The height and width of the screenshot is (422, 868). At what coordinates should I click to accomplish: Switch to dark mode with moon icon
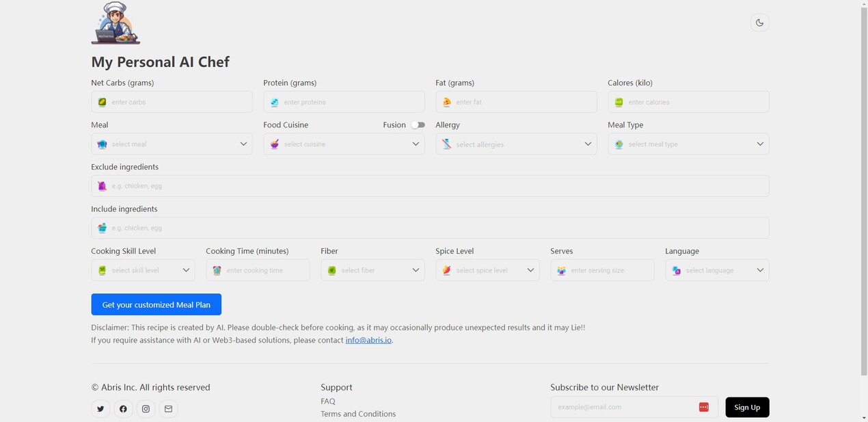pyautogui.click(x=759, y=23)
